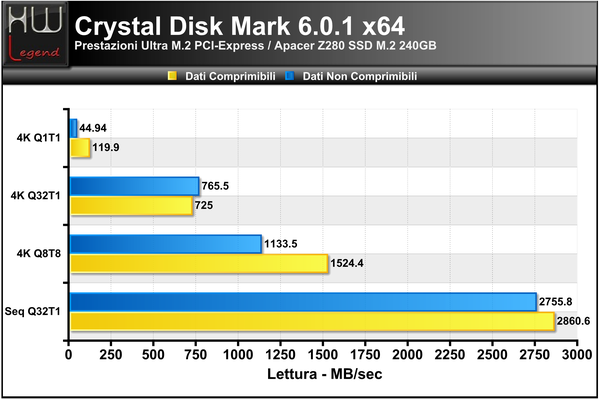Click the 1250 tick on the x-axis
The image size is (600, 399).
tap(280, 355)
